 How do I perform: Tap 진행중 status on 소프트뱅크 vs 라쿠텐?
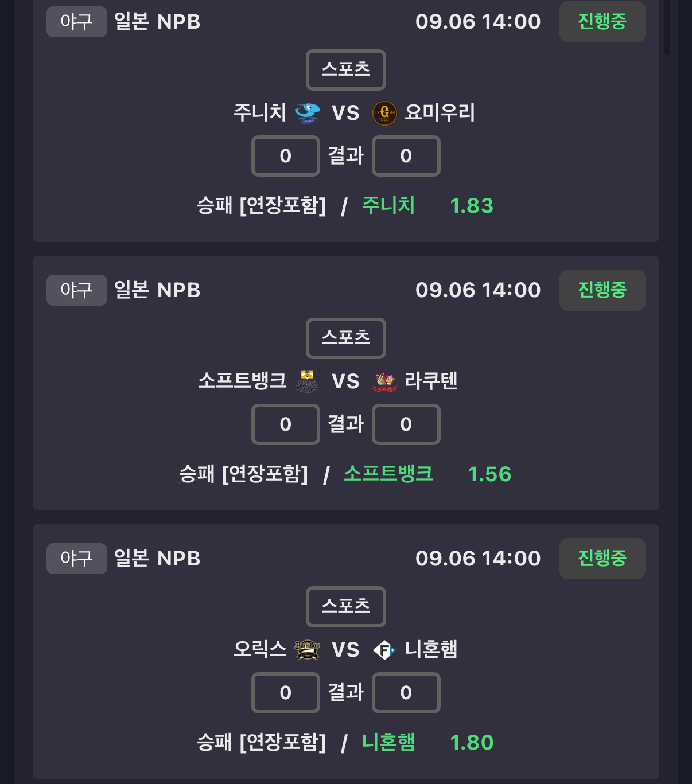click(x=602, y=290)
